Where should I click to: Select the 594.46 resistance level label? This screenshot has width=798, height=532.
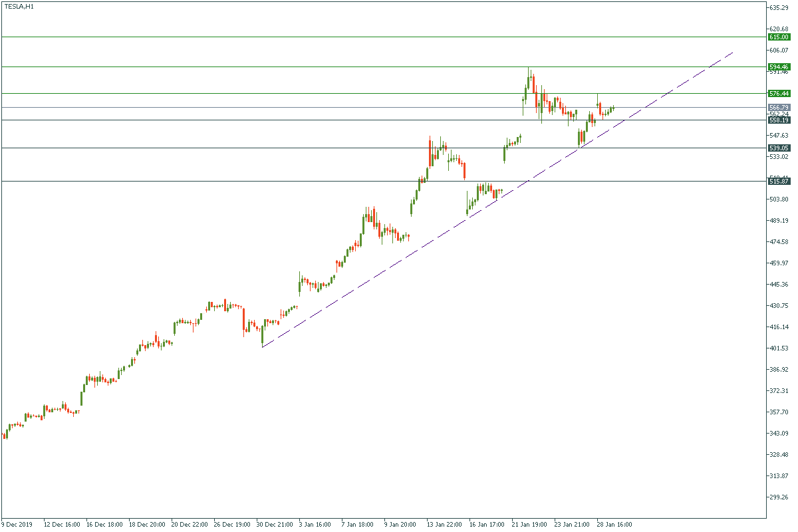(778, 66)
